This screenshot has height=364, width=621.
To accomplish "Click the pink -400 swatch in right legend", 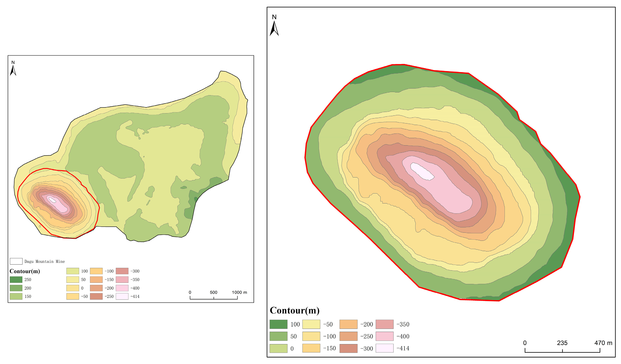I will tap(384, 336).
